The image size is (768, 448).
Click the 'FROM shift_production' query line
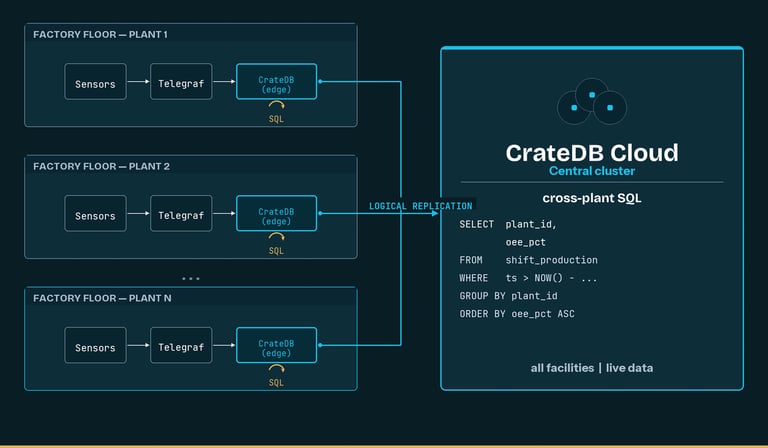pos(528,260)
